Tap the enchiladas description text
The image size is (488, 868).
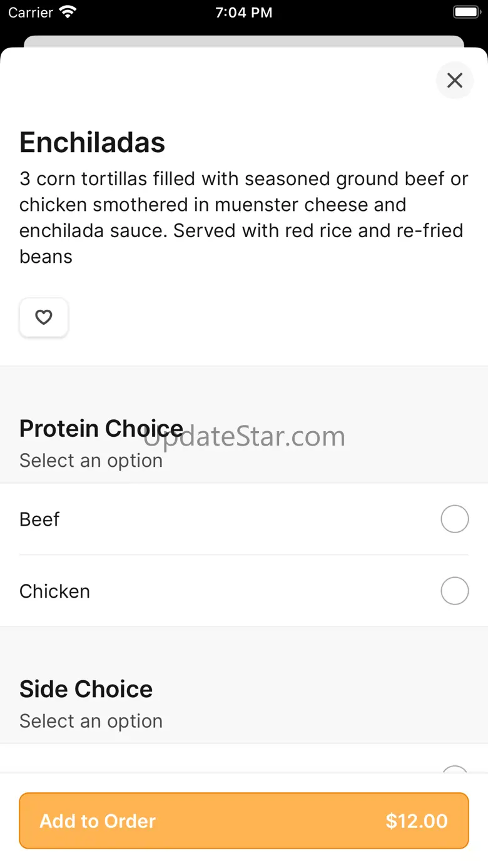tap(243, 217)
